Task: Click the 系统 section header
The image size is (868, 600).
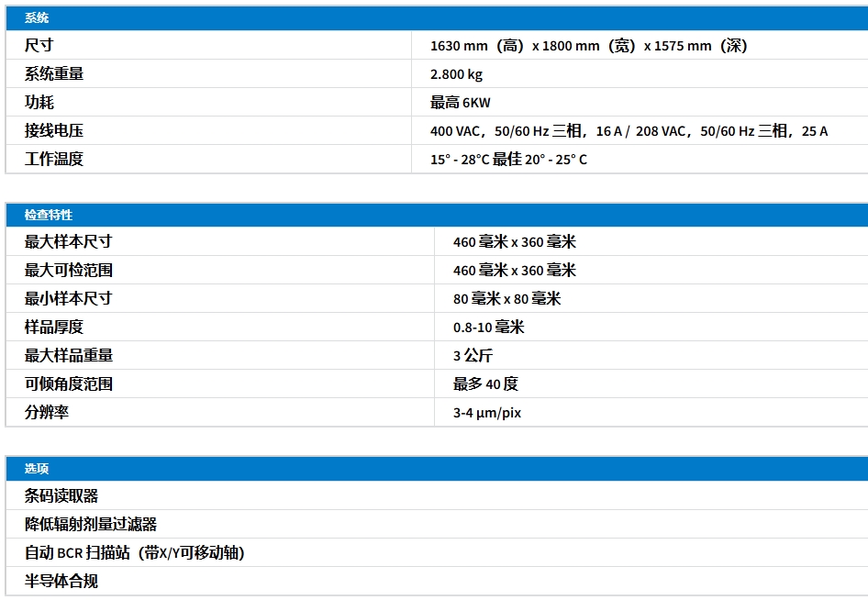Action: coord(36,17)
